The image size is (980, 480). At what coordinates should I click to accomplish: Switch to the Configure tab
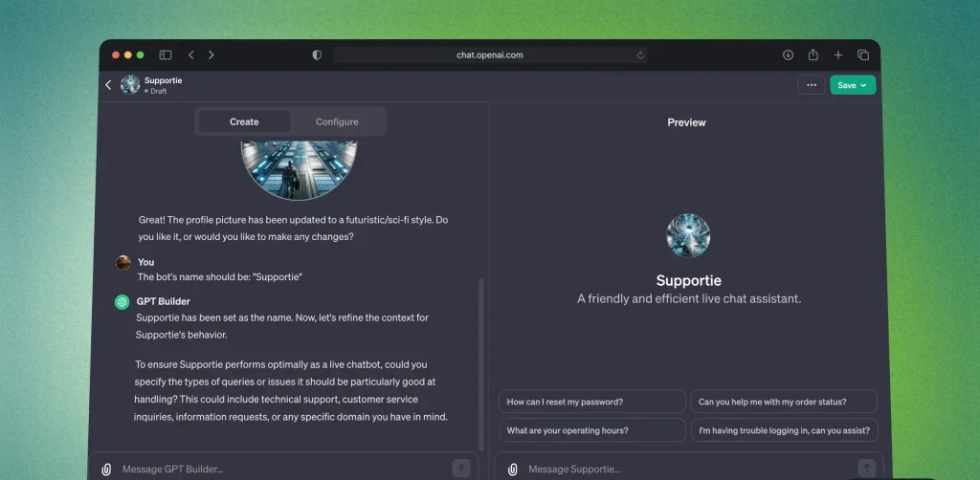[337, 121]
